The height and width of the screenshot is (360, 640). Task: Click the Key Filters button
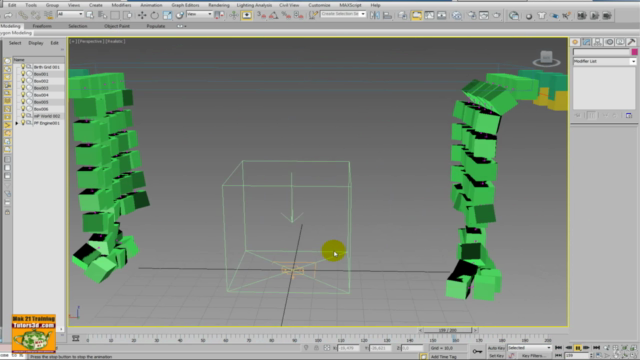tap(534, 356)
